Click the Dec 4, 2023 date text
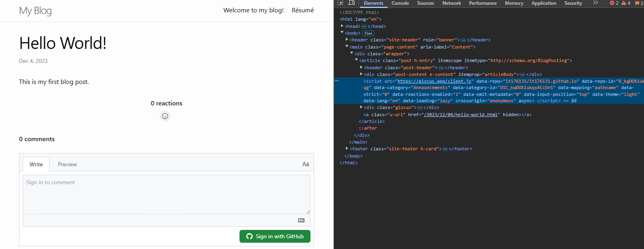 [33, 61]
